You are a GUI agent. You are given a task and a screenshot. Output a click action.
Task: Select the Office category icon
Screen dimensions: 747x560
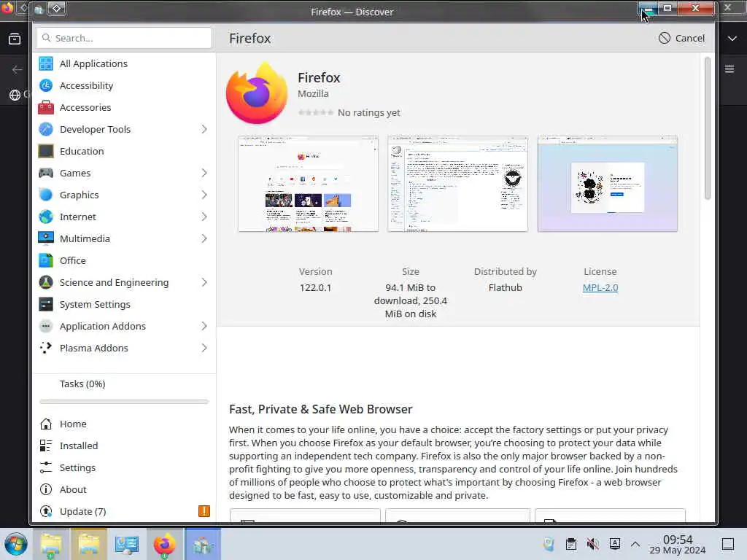point(46,260)
